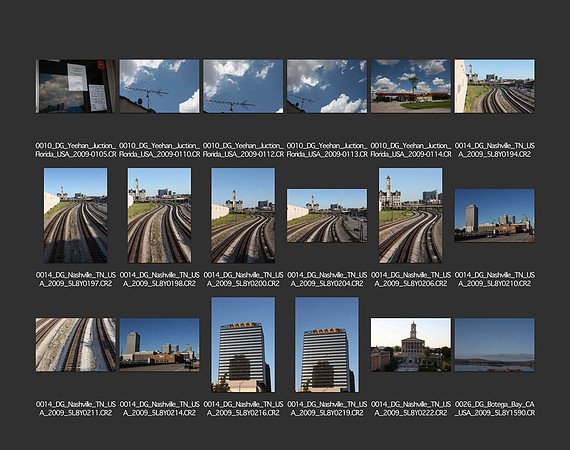Click the filename ending 5L8Y0210.CR2
The image size is (570, 450).
[x=494, y=279]
